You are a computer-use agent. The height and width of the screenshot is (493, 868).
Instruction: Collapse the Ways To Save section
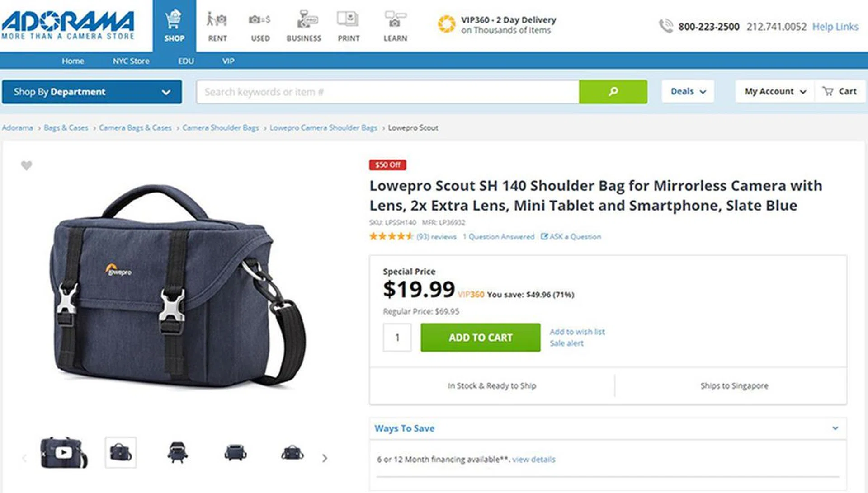[835, 428]
